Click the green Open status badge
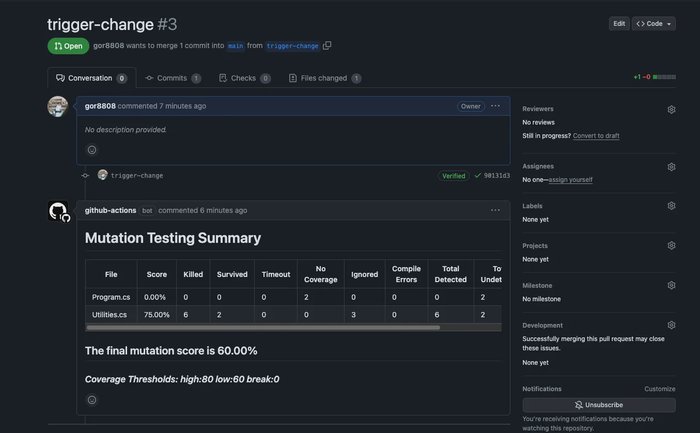 68,46
